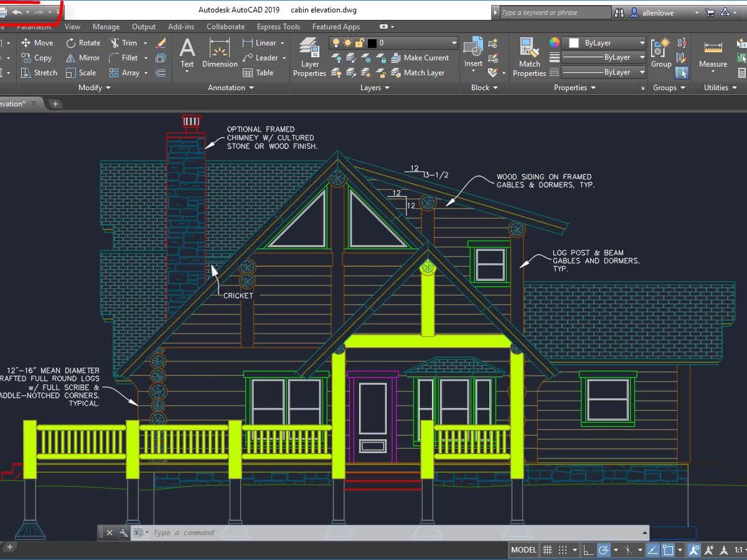Select the Mirror tool
The image size is (747, 560).
click(x=82, y=58)
